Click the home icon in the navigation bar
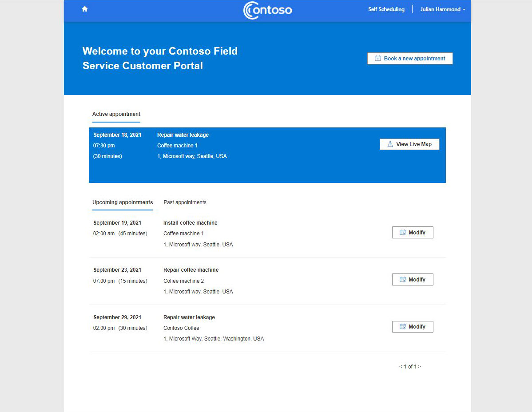Viewport: 532px width, 412px height. point(84,8)
